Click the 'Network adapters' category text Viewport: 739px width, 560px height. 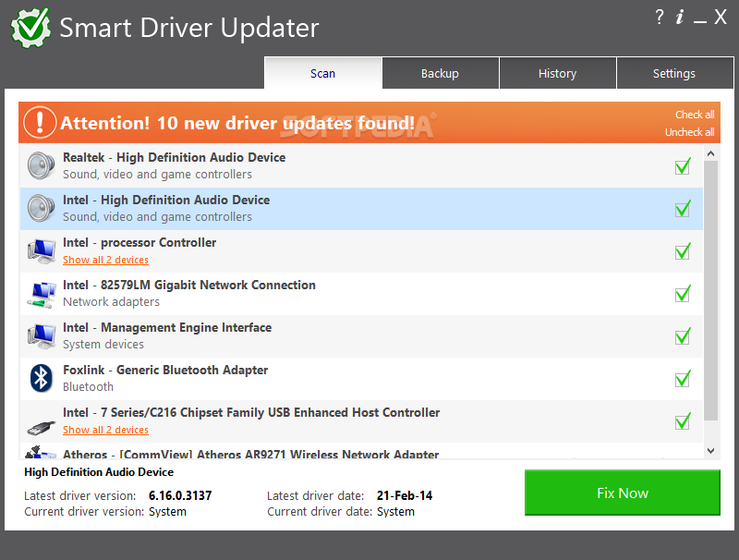(x=111, y=301)
